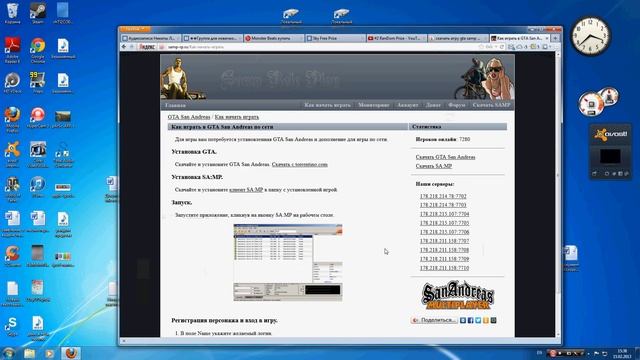
Task: Reload the page with the refresh icon
Action: (x=502, y=47)
